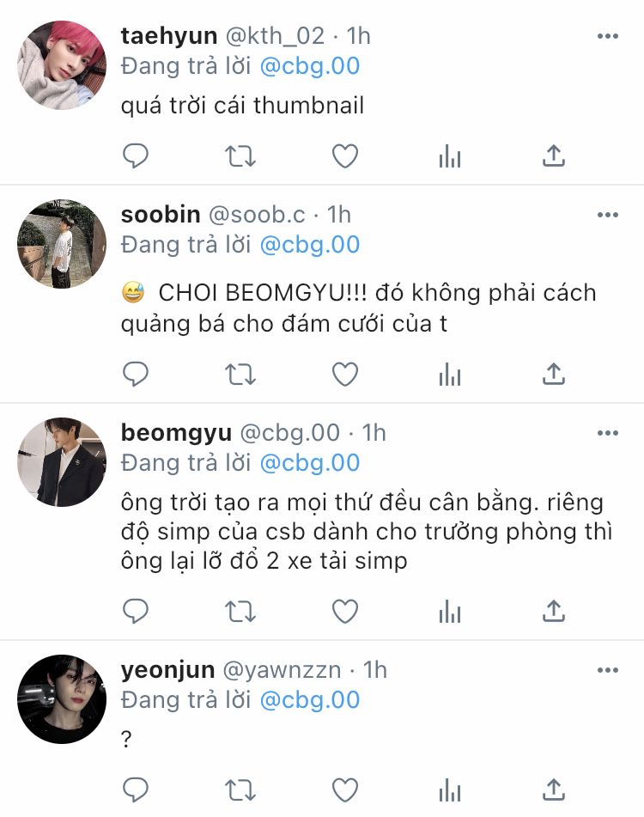Image resolution: width=644 pixels, height=817 pixels.
Task: Reply to yeonjun's question mark tweet
Action: pyautogui.click(x=136, y=790)
